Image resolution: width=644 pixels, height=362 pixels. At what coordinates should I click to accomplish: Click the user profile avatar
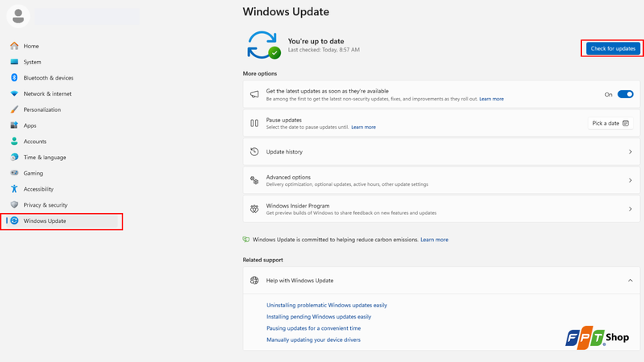pos(18,16)
